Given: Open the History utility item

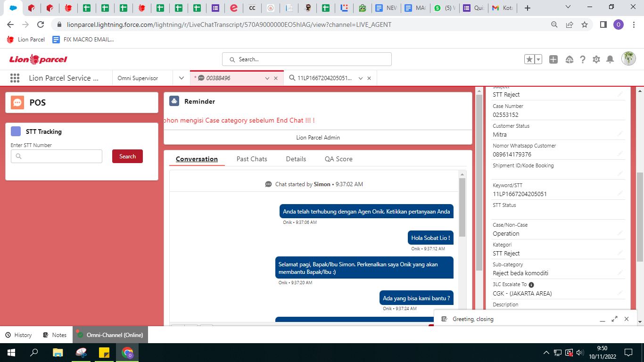Looking at the screenshot, I should [x=18, y=335].
